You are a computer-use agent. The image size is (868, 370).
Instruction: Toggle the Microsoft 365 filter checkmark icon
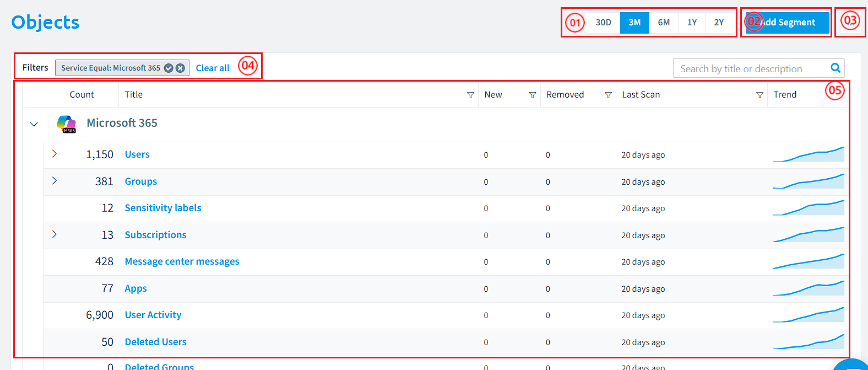169,68
